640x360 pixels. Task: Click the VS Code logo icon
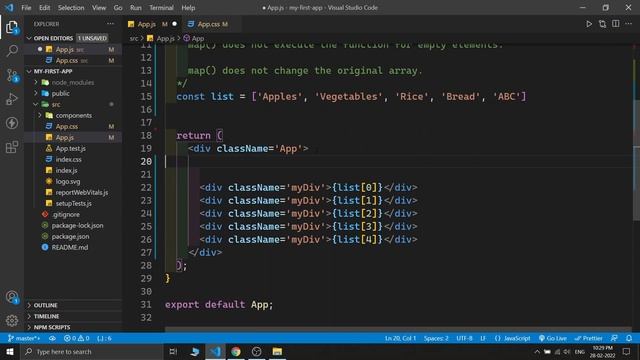[9, 7]
